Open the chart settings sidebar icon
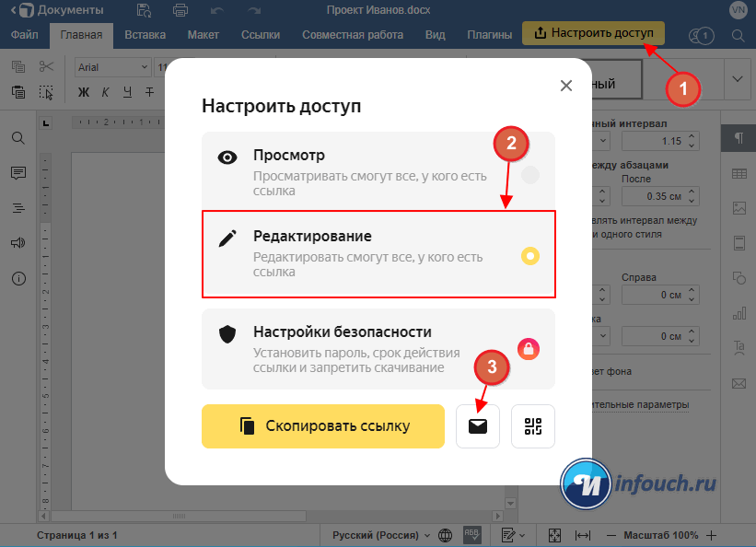This screenshot has height=547, width=756. tap(739, 313)
